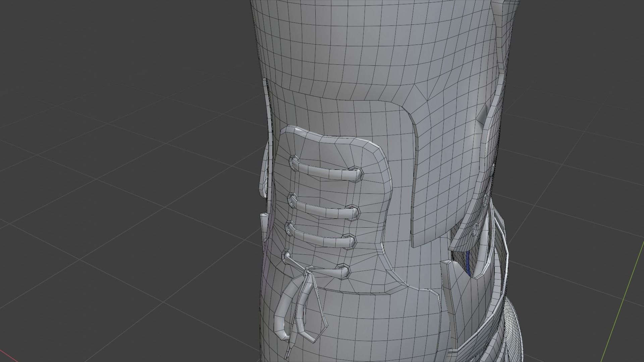The image size is (644, 362).
Task: Select the second lace's right eyelet
Action: 353,212
